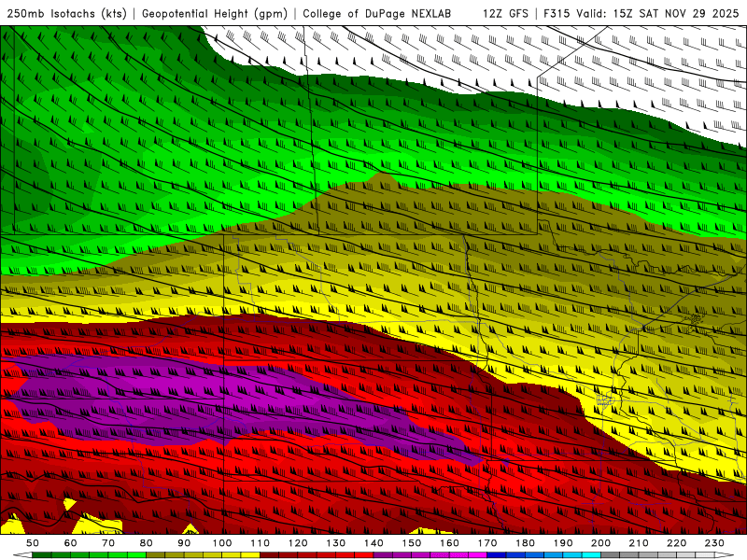Click the legend value 180

coord(526,543)
